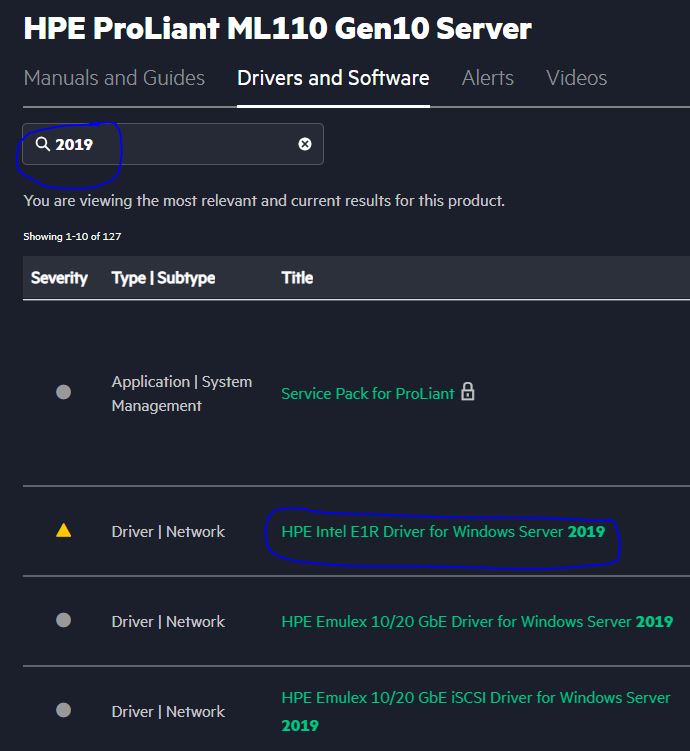
Task: Click the gray severity dot for Service Pack row
Action: 63,393
